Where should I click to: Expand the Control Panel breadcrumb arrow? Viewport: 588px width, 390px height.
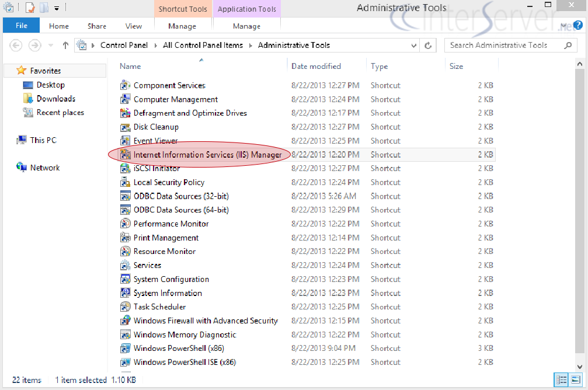(x=156, y=46)
